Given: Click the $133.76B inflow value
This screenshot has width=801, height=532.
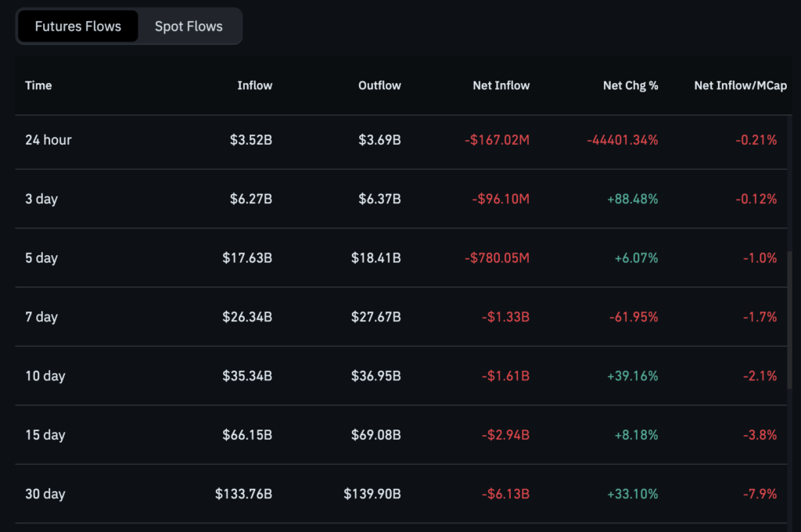Looking at the screenshot, I should [244, 494].
